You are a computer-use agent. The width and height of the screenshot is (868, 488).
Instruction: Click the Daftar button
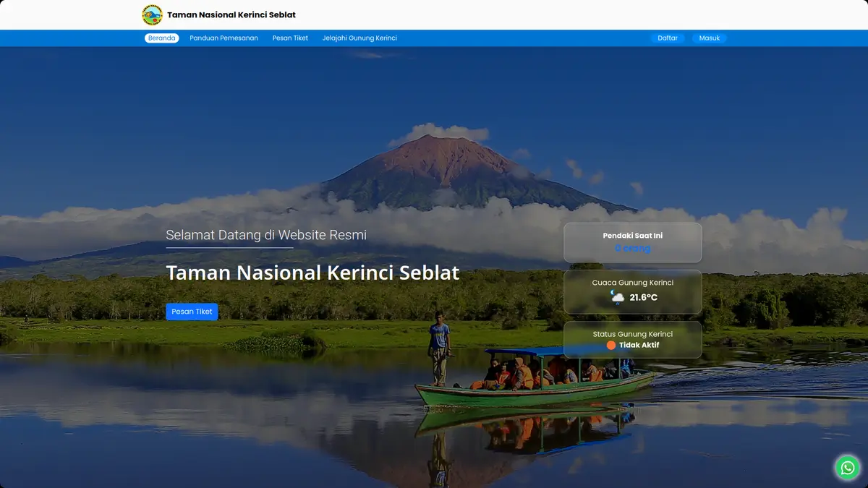pyautogui.click(x=668, y=38)
